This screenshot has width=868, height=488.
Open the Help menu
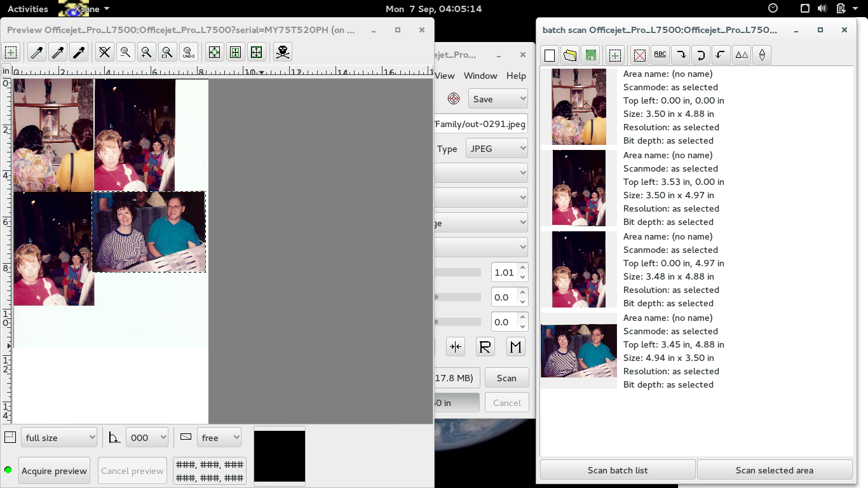coord(516,76)
